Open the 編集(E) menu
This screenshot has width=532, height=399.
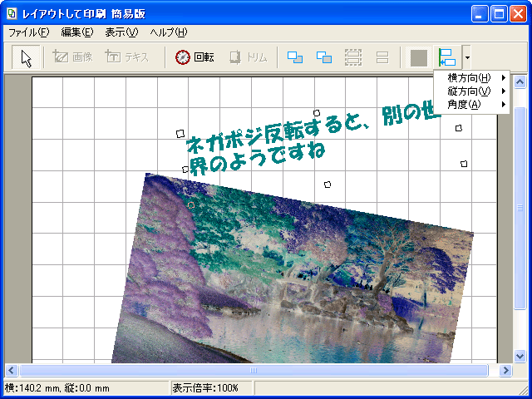click(x=77, y=32)
